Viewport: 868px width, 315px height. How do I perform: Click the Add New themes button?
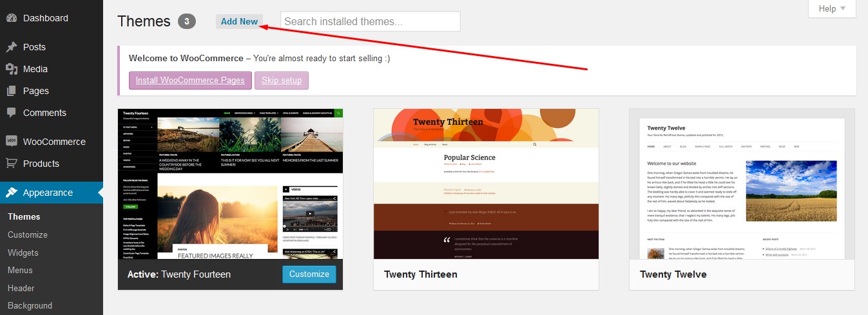click(239, 21)
